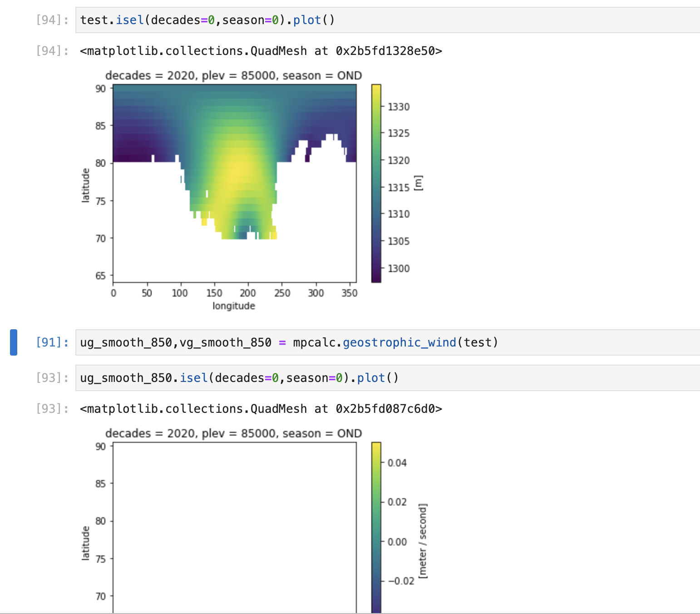The height and width of the screenshot is (614, 700).
Task: Click the [93]: input prompt label
Action: click(53, 378)
